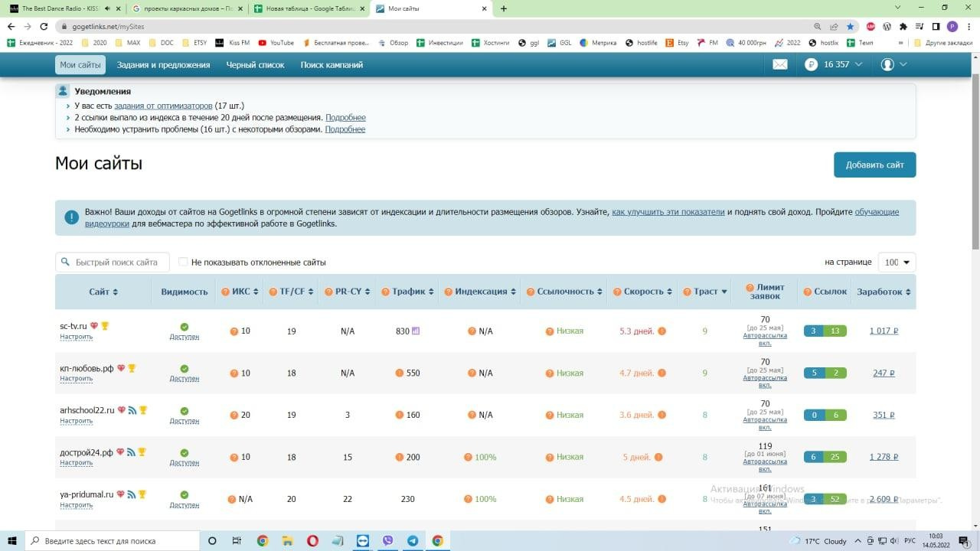This screenshot has height=551, width=980.
Task: Click trophy icon next to sc-tv.ru
Action: coord(105,326)
